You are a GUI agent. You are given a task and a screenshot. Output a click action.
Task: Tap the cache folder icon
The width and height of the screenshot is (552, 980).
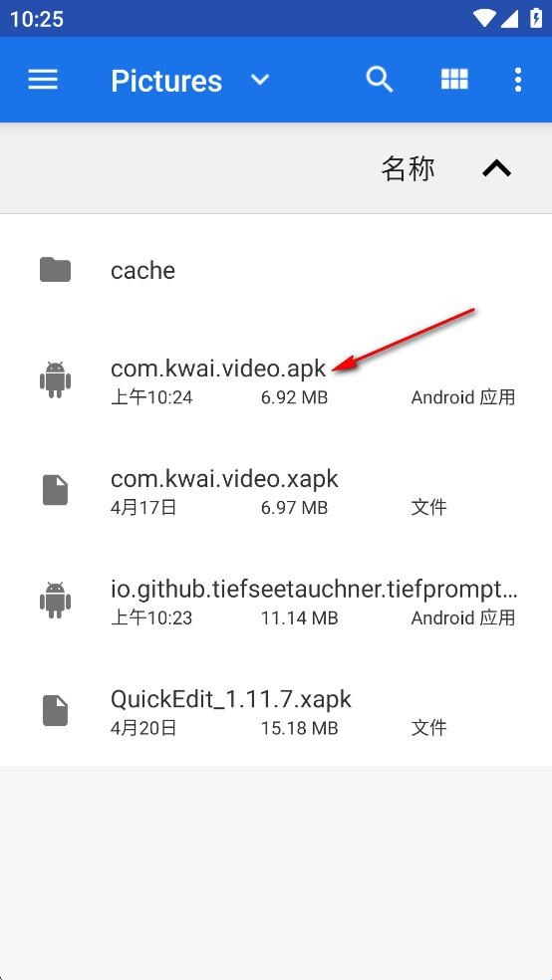(x=55, y=270)
